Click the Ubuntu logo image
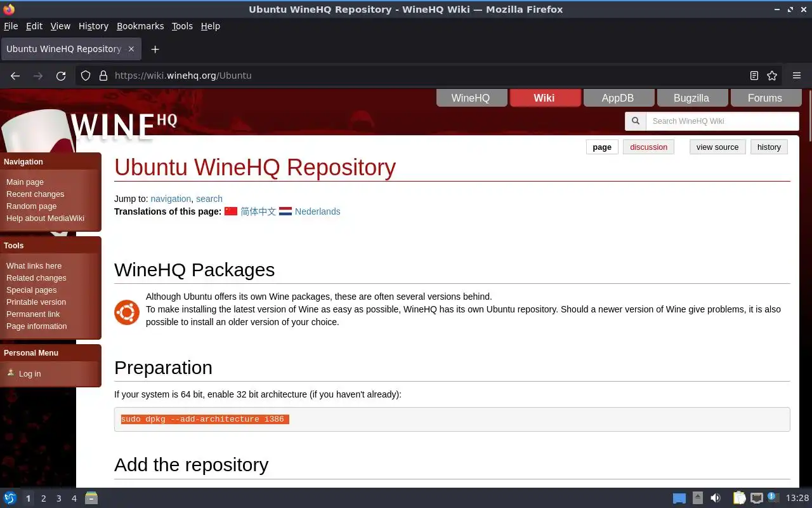The height and width of the screenshot is (508, 812). (x=127, y=312)
